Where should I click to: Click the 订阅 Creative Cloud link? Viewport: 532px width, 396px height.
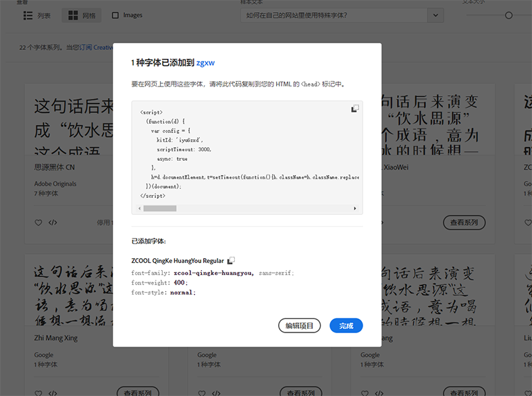pos(96,47)
